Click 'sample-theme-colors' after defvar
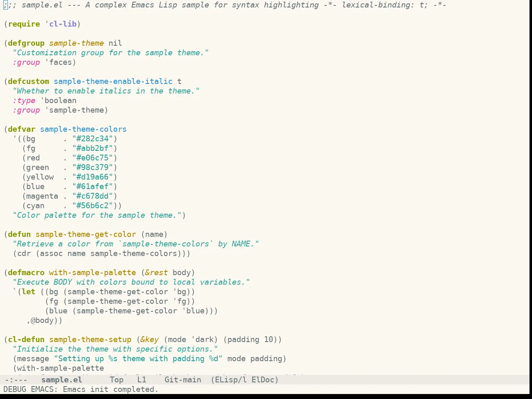Screen dimensions: 532x399 point(83,129)
